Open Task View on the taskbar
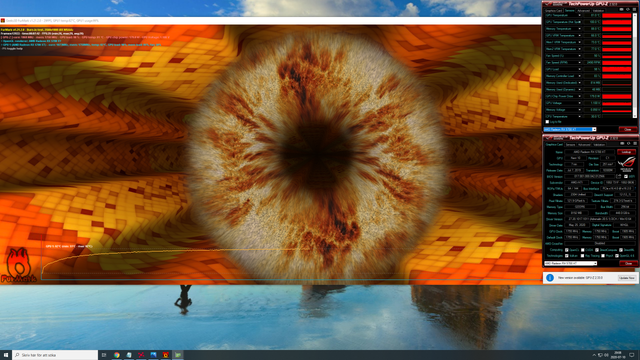Screen dimensions: 640x360 pos(104,355)
